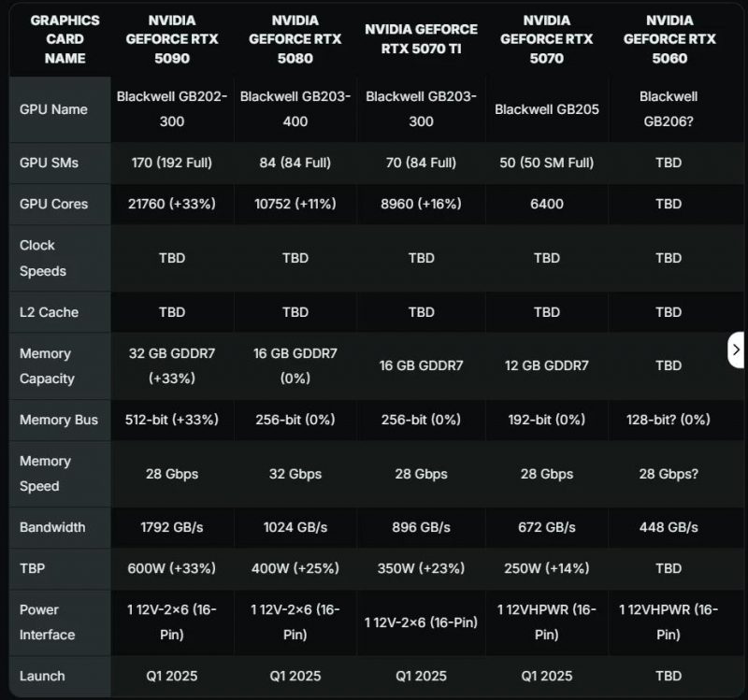Select the Clock Speeds row label
Image resolution: width=748 pixels, height=700 pixels.
pyautogui.click(x=43, y=258)
